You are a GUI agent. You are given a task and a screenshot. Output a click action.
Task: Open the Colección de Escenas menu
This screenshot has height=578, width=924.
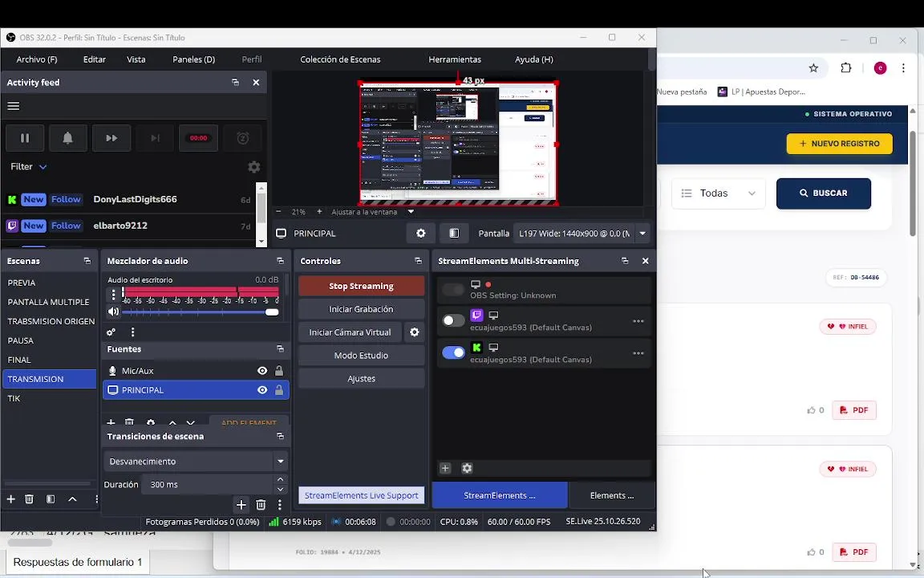click(x=340, y=59)
